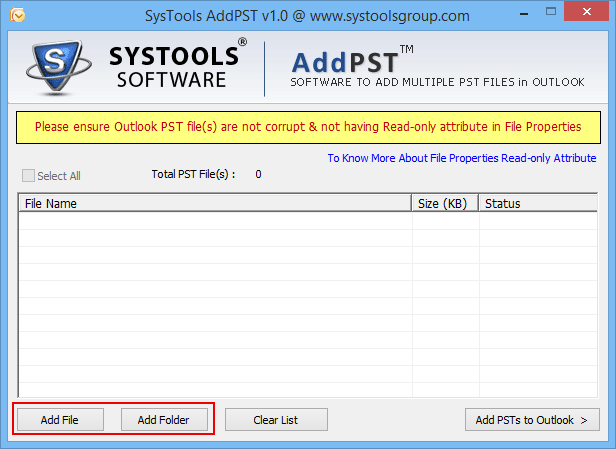Viewport: 616px width, 449px height.
Task: Click the total PST count value 0
Action: coord(258,174)
